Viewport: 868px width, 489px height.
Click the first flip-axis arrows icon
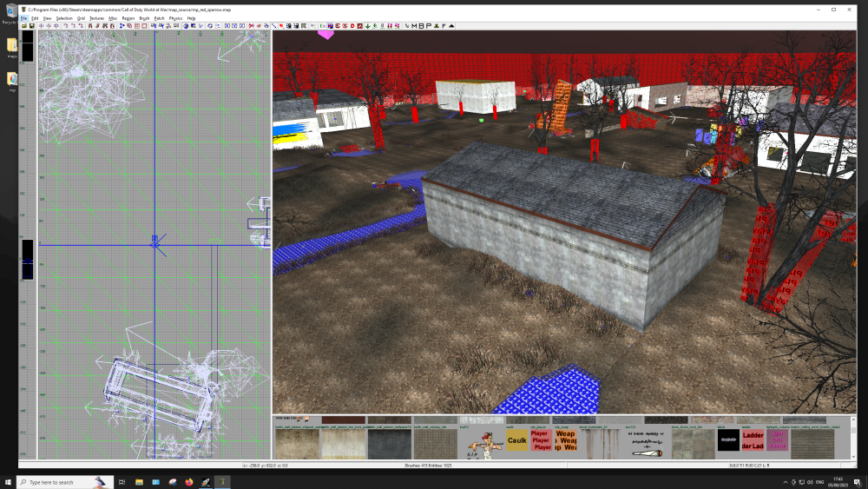pyautogui.click(x=42, y=25)
